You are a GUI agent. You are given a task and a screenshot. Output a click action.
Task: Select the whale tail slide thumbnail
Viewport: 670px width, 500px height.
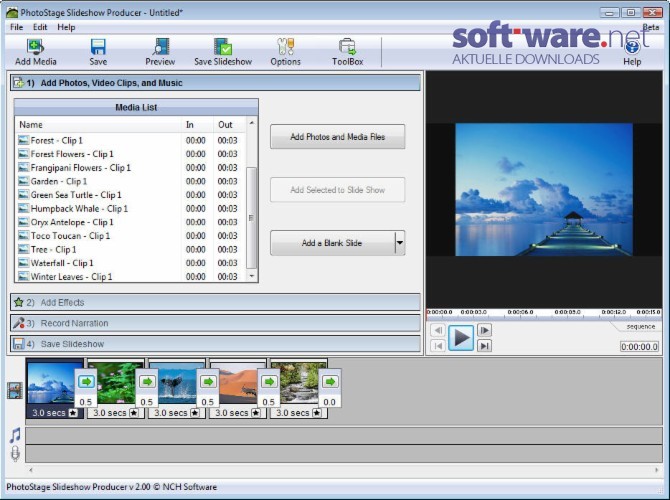point(177,383)
